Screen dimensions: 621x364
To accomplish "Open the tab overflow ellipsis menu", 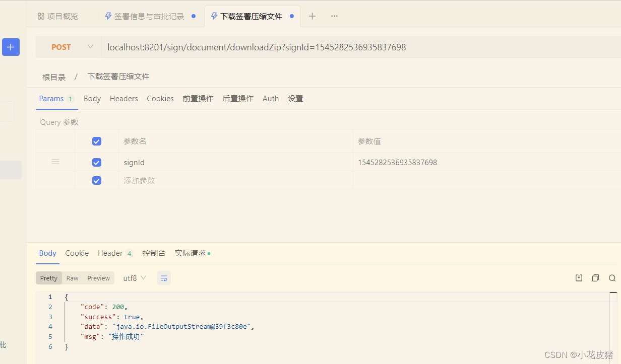I will tap(334, 16).
